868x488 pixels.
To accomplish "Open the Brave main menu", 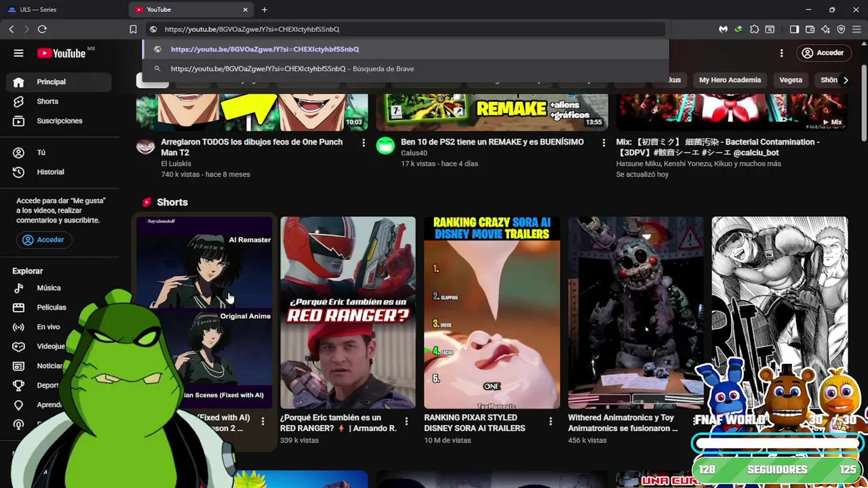I will (x=856, y=29).
